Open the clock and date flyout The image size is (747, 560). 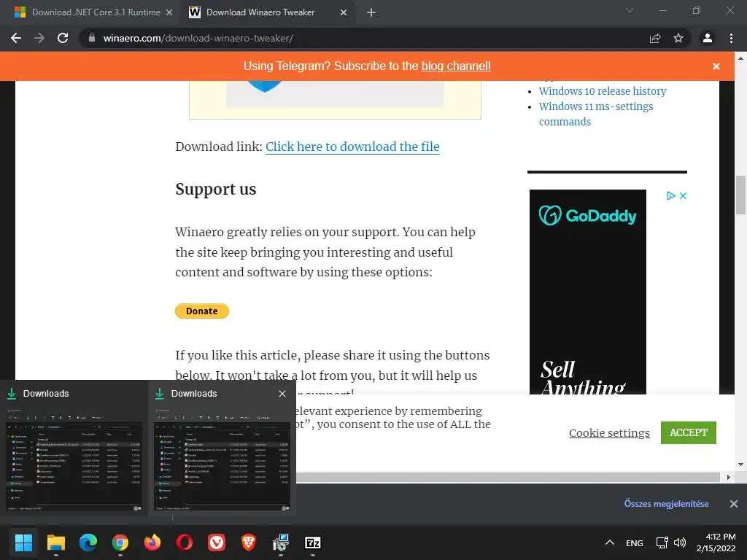pos(716,542)
